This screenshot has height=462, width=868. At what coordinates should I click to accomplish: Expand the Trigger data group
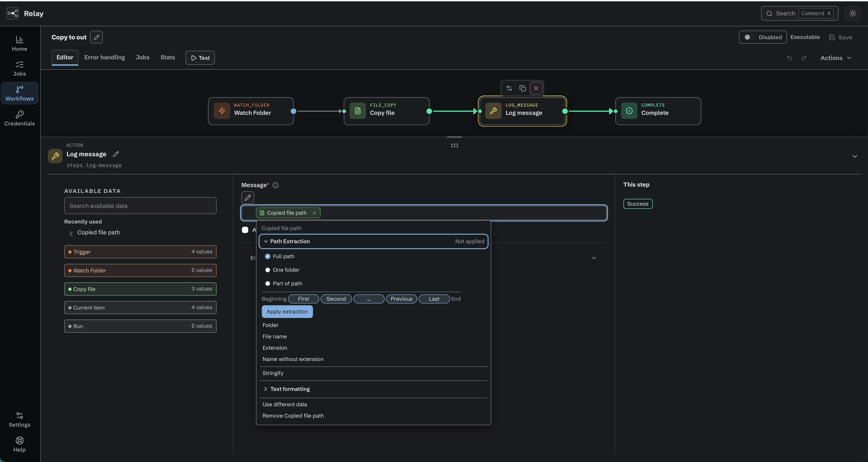(140, 252)
